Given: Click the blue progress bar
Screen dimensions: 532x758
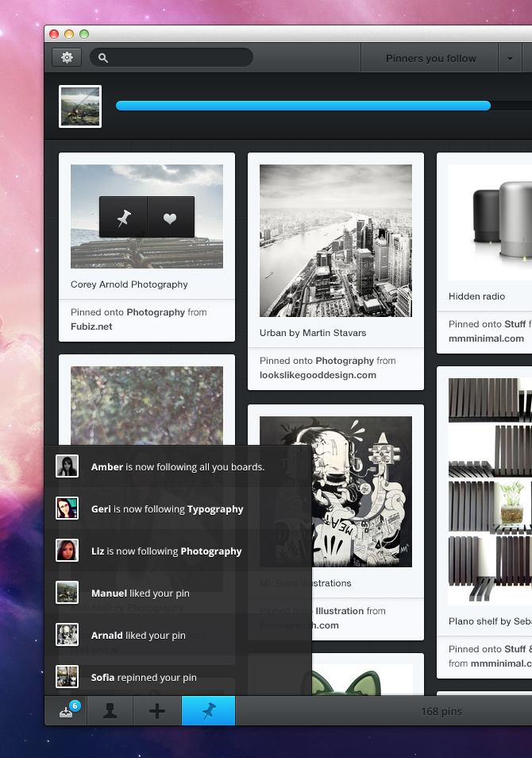Looking at the screenshot, I should click(303, 106).
